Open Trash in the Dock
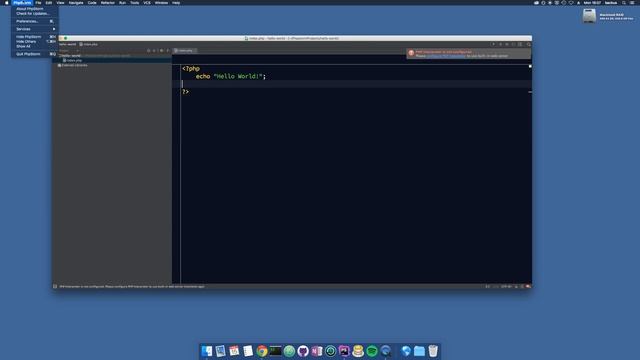The image size is (640, 360). pos(433,351)
